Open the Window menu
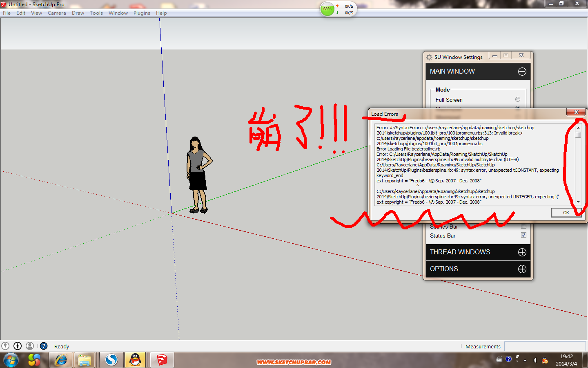This screenshot has width=588, height=368. click(118, 13)
